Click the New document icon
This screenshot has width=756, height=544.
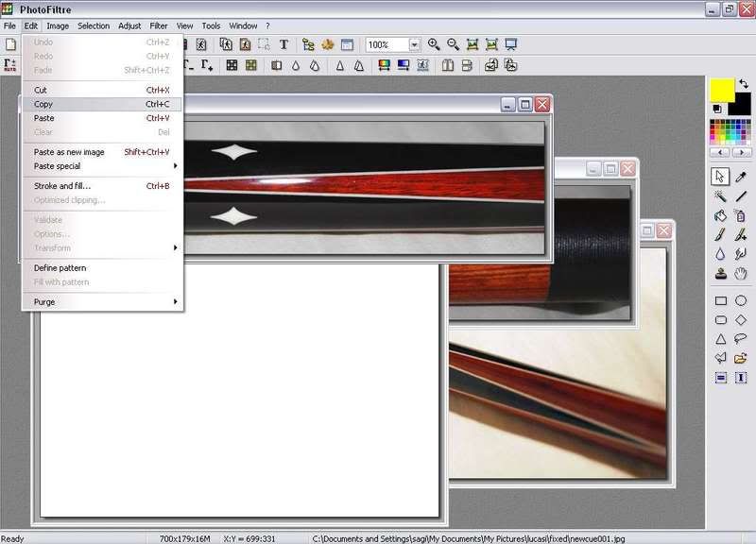(x=10, y=44)
